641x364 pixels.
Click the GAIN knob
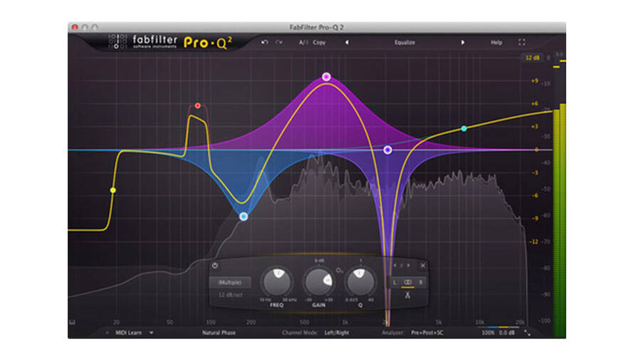(319, 282)
